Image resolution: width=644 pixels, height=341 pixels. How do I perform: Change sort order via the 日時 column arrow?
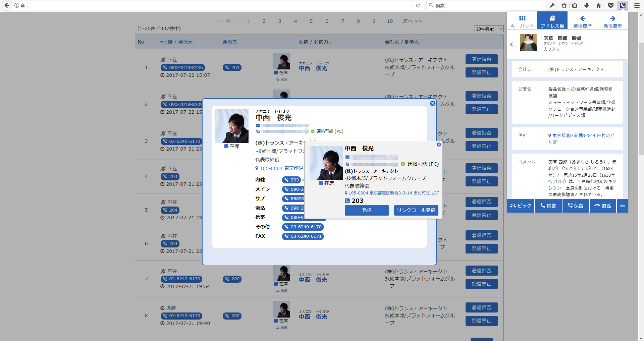[x=162, y=42]
